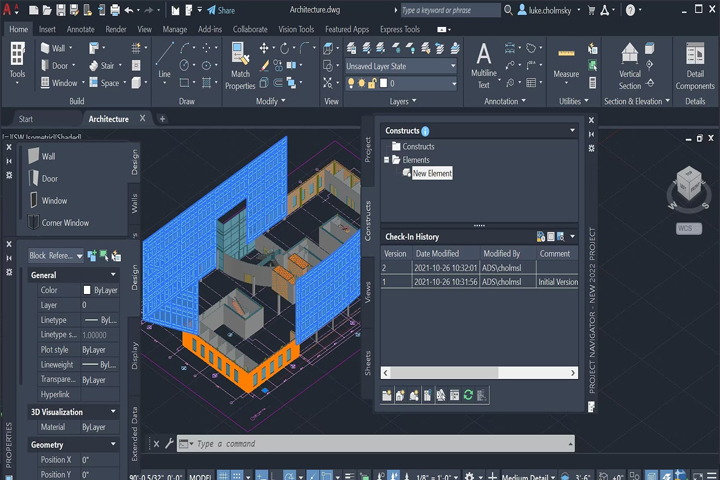The width and height of the screenshot is (720, 480).
Task: Click the Match Properties tool
Action: click(240, 66)
